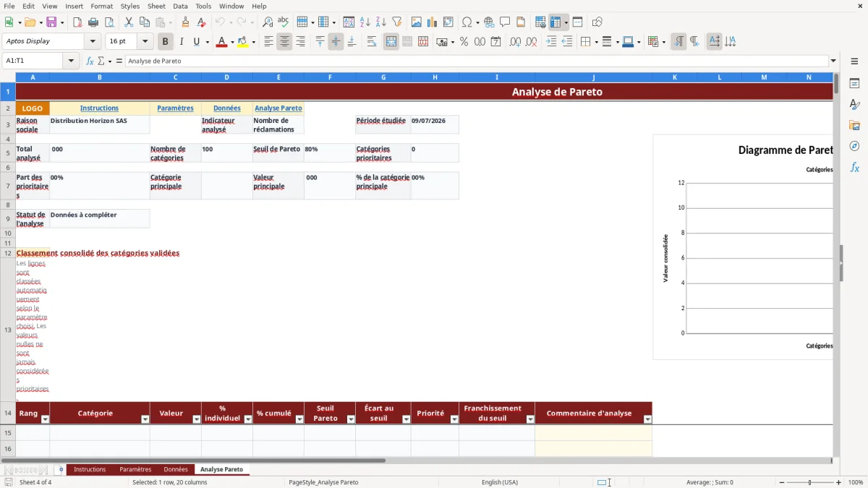Select Clone Formatting paintbrush
This screenshot has height=488, width=868.
(185, 22)
